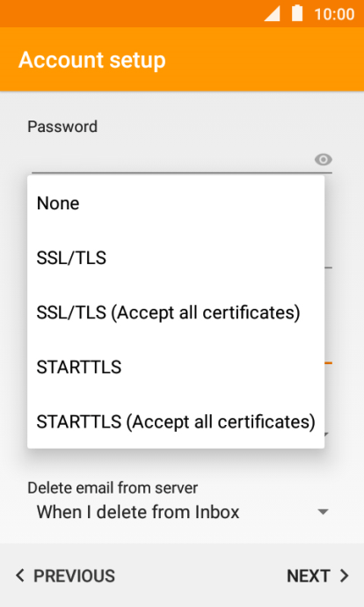Click the Account setup title
The height and width of the screenshot is (607, 364).
pyautogui.click(x=92, y=60)
